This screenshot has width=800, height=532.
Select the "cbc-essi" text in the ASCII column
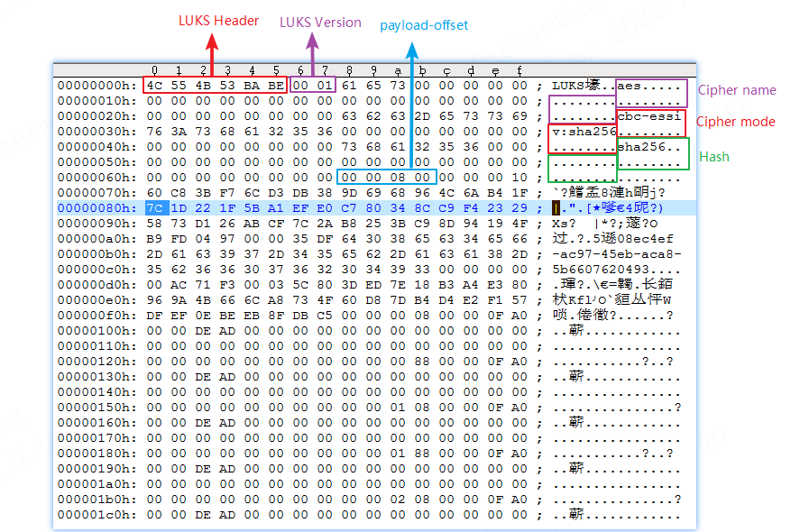[649, 116]
